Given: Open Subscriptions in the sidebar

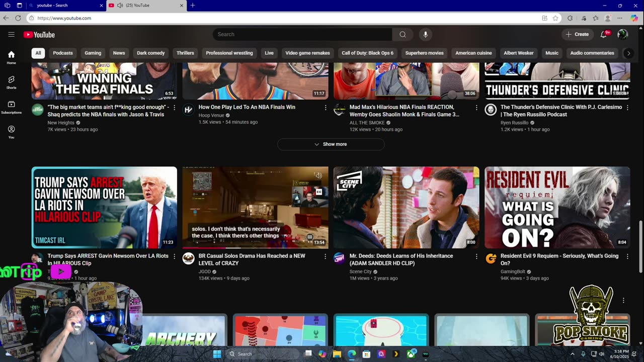Looking at the screenshot, I should pos(11,107).
